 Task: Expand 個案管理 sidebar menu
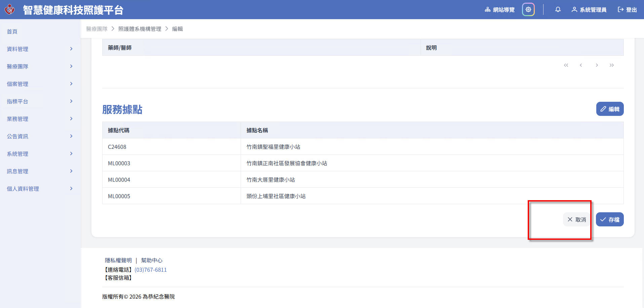40,84
